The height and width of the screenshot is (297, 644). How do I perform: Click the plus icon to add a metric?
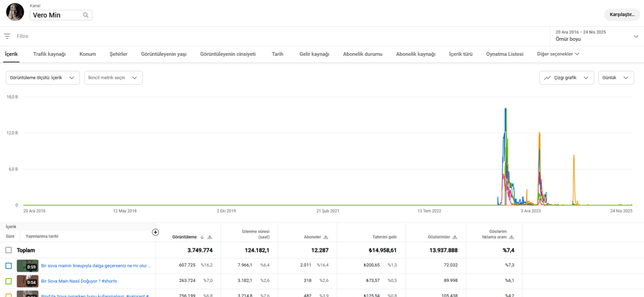coord(156,232)
